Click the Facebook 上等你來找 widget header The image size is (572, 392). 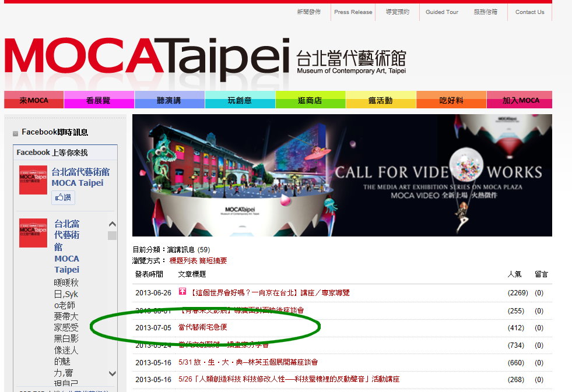point(65,152)
